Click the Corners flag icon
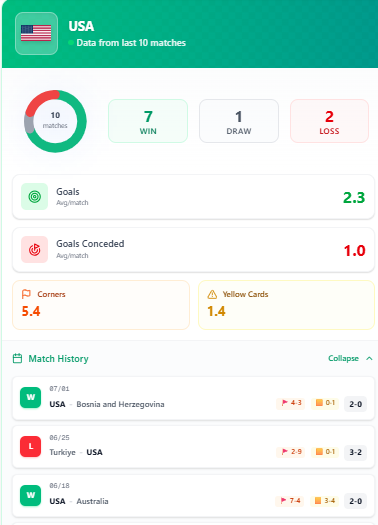This screenshot has height=525, width=378. [x=26, y=294]
